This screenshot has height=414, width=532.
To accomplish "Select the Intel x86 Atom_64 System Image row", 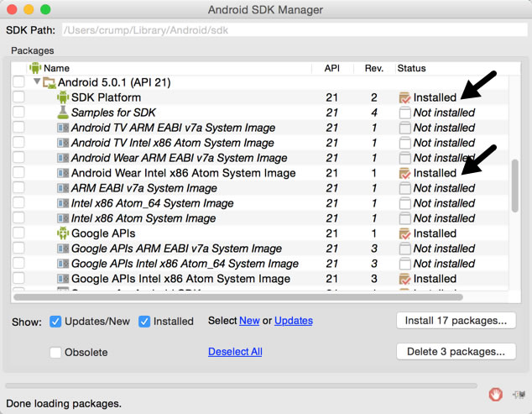I will (261, 203).
